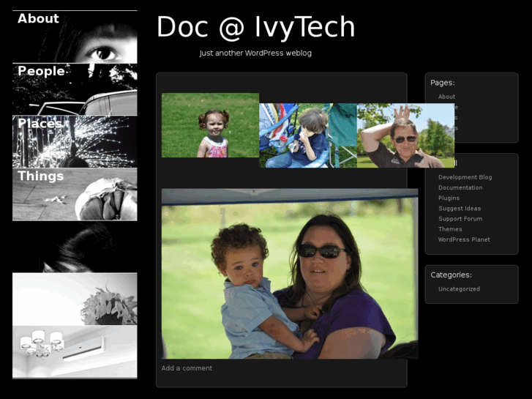Open About link under Pages
Viewport: 532px width, 399px height.
coord(446,97)
